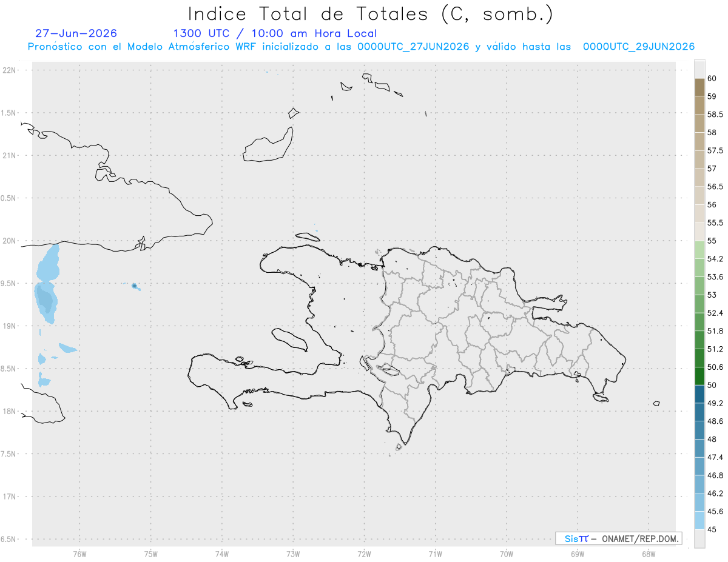The height and width of the screenshot is (562, 728).
Task: Click longitude label '71W'
Action: (x=435, y=554)
